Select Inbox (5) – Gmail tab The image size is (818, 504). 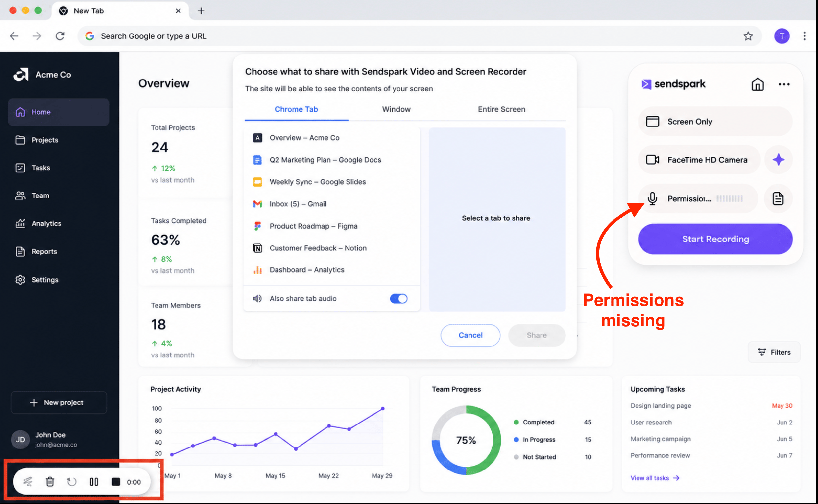pyautogui.click(x=331, y=204)
